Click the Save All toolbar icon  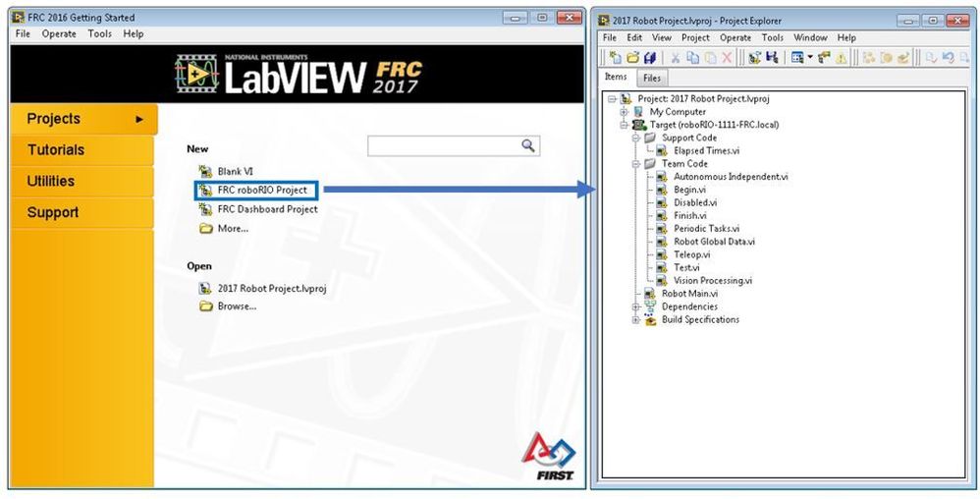[x=649, y=58]
